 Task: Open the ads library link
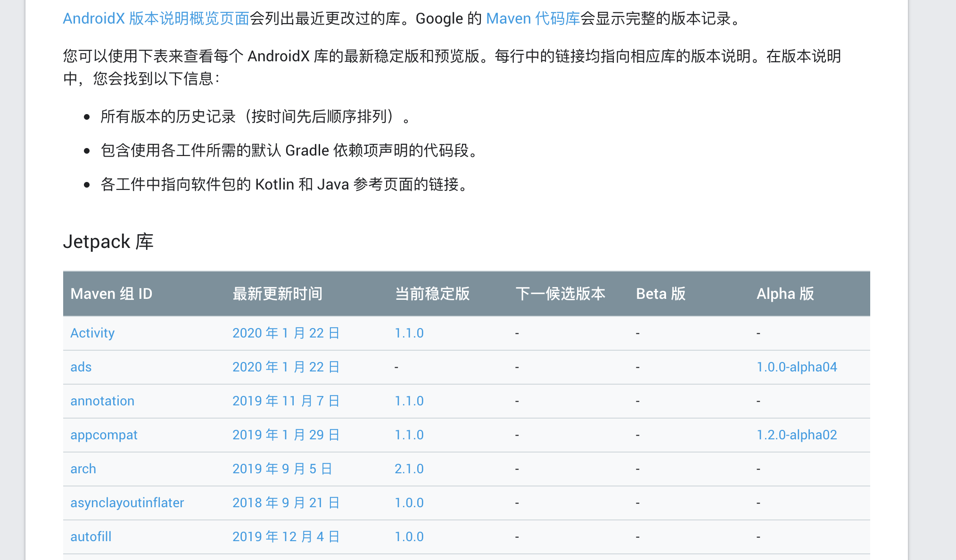81,367
